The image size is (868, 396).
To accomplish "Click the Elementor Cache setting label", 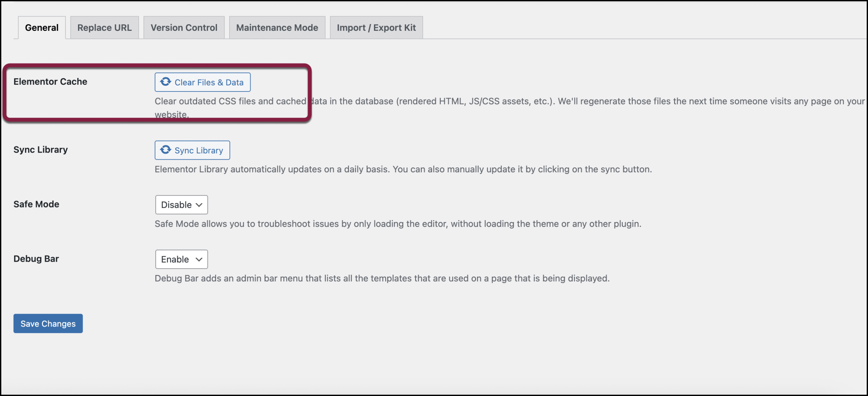I will [x=50, y=81].
